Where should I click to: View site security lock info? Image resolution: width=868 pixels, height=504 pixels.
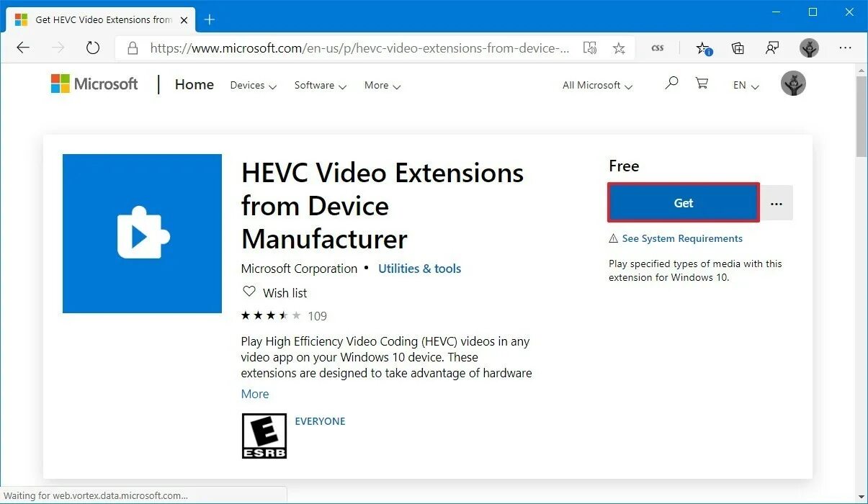(x=132, y=48)
